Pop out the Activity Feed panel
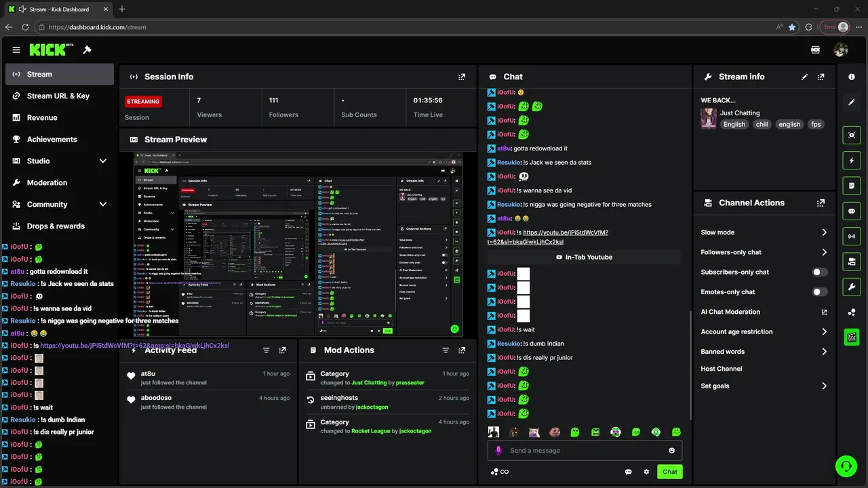 (x=282, y=350)
